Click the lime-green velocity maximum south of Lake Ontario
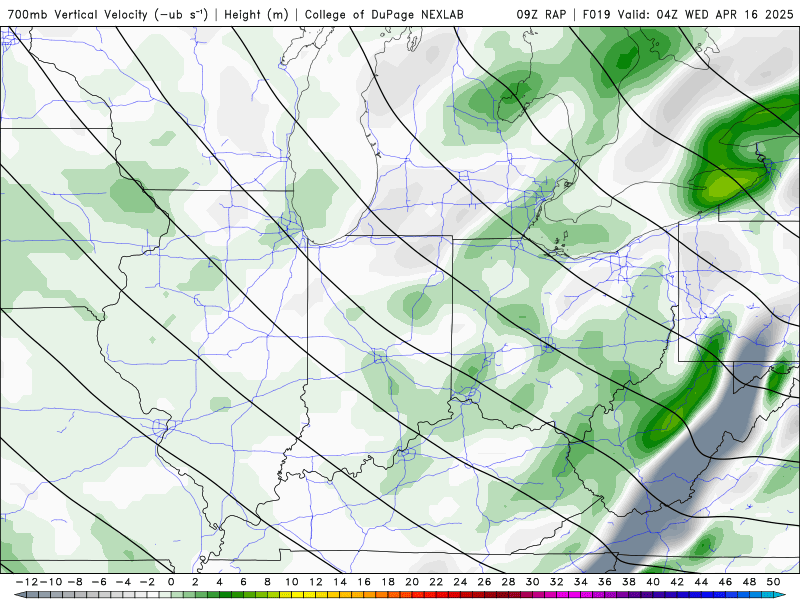Screen dimensions: 800x600 728,184
